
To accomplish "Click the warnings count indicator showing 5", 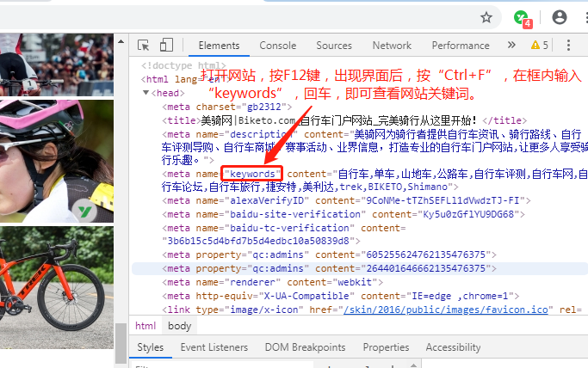I will point(540,46).
